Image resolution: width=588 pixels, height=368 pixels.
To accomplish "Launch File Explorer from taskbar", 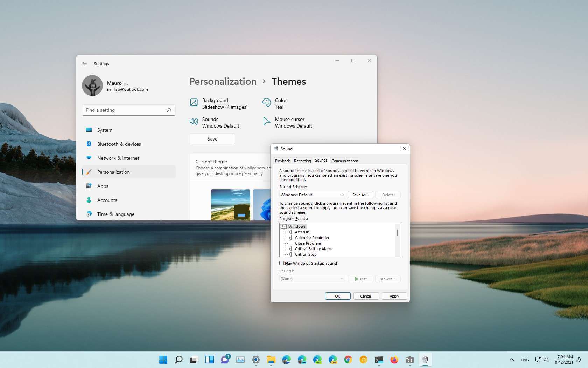I will coord(271,360).
